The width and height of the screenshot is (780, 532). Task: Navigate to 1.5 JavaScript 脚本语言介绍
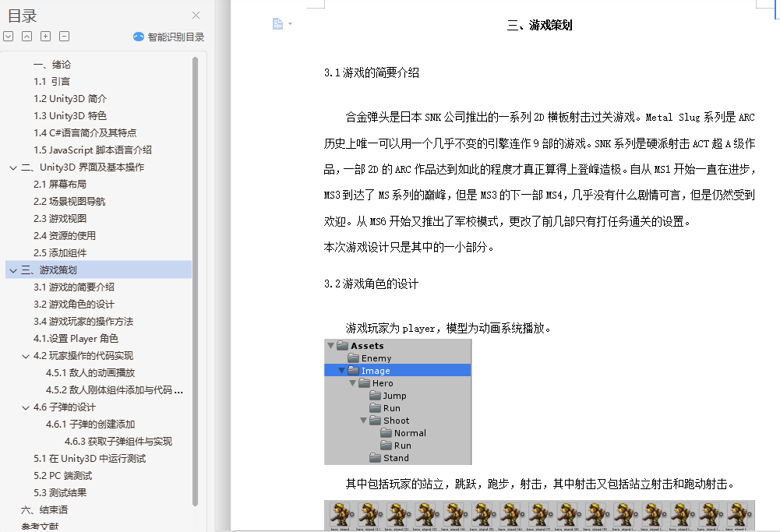(x=93, y=150)
